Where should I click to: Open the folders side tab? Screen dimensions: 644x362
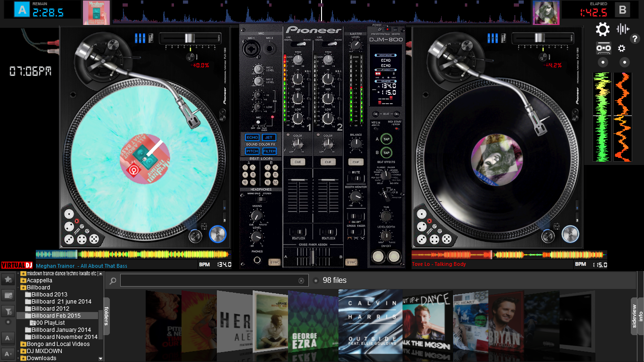[x=107, y=316]
